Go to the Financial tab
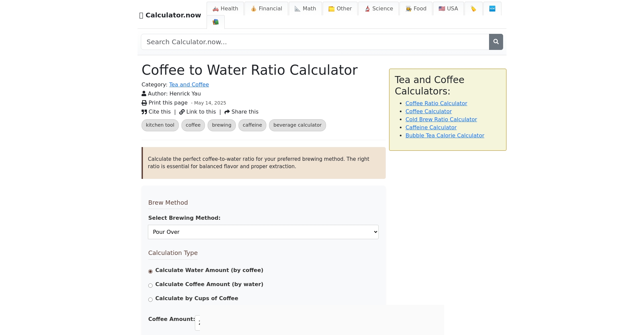 [x=266, y=9]
